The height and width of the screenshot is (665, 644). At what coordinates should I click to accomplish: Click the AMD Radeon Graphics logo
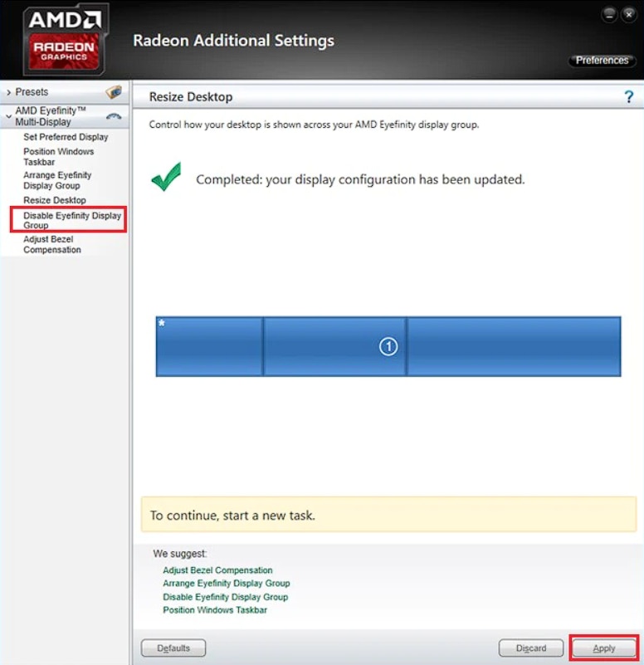[65, 40]
